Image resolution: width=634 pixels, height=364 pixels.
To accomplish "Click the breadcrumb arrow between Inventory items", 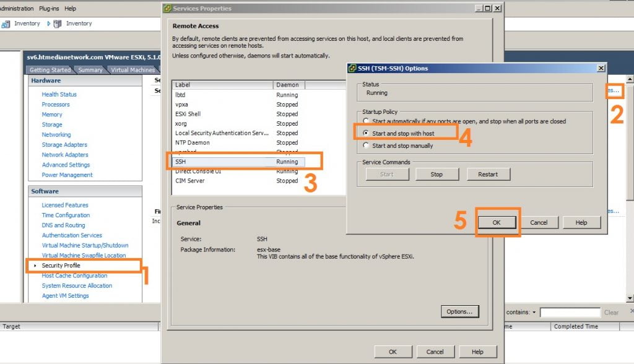I will coord(48,24).
